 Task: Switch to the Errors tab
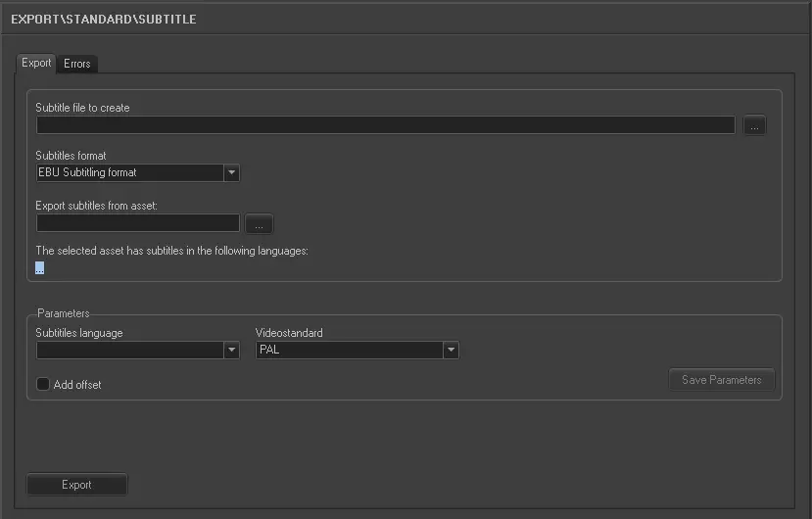[x=77, y=64]
